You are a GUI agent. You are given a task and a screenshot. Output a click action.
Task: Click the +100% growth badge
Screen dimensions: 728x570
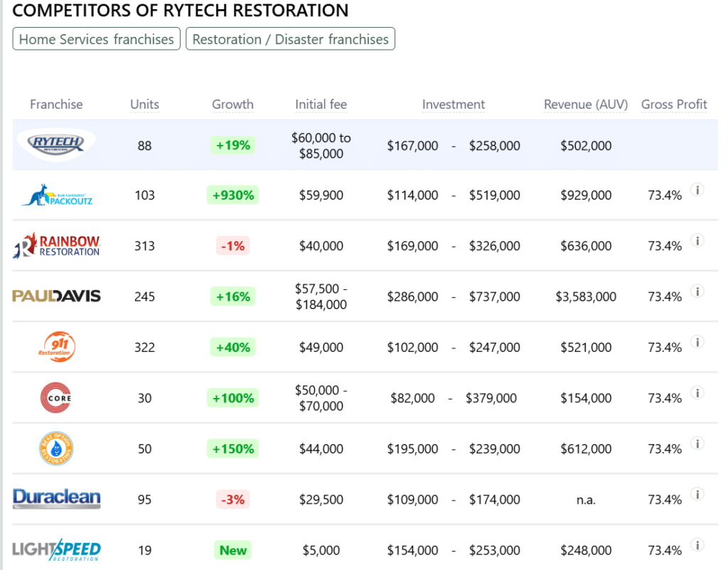pyautogui.click(x=232, y=398)
